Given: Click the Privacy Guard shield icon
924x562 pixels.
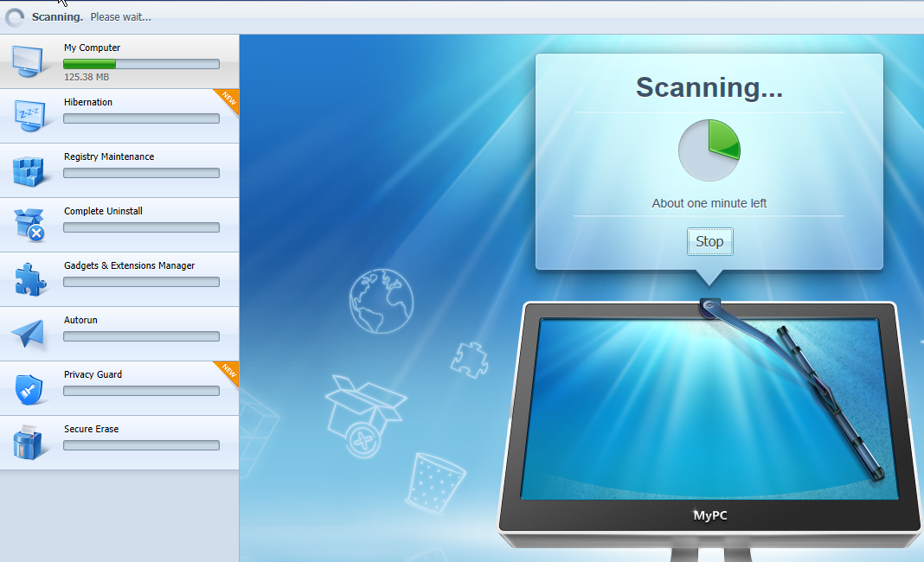Looking at the screenshot, I should (x=29, y=389).
